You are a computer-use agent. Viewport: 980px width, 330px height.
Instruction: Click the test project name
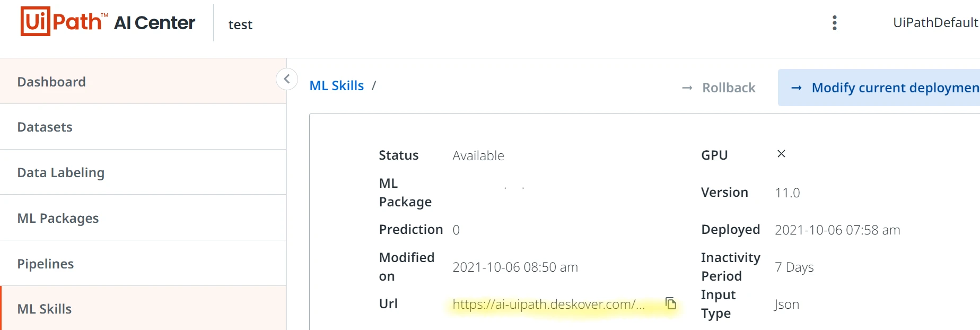point(240,24)
